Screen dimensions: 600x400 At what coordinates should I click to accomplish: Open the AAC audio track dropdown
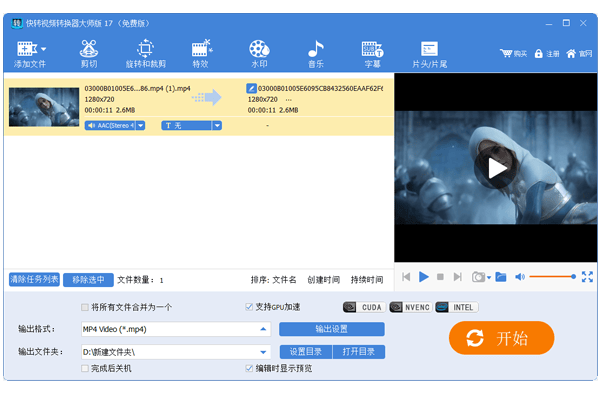140,126
